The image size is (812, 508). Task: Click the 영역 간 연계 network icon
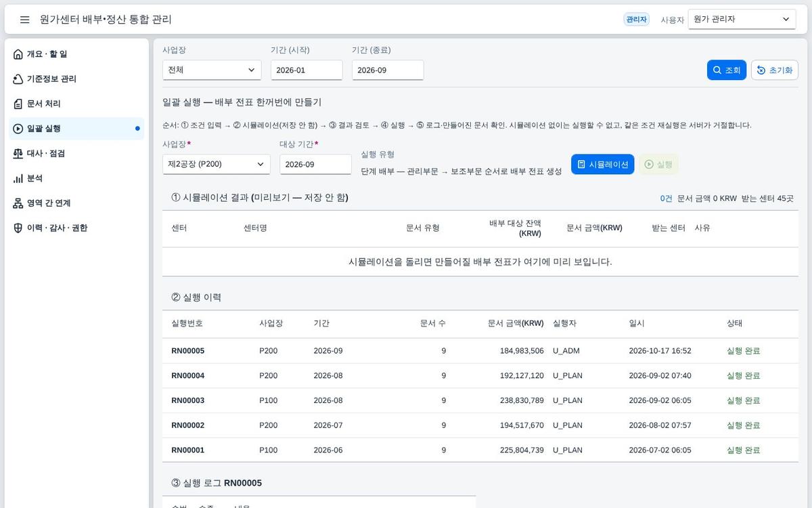coord(18,203)
